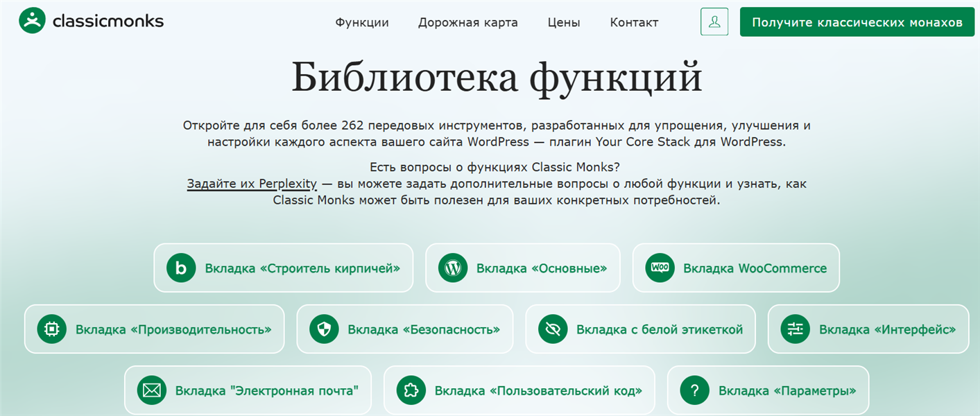Click the WordPress logo icon
The width and height of the screenshot is (980, 416).
point(453,268)
